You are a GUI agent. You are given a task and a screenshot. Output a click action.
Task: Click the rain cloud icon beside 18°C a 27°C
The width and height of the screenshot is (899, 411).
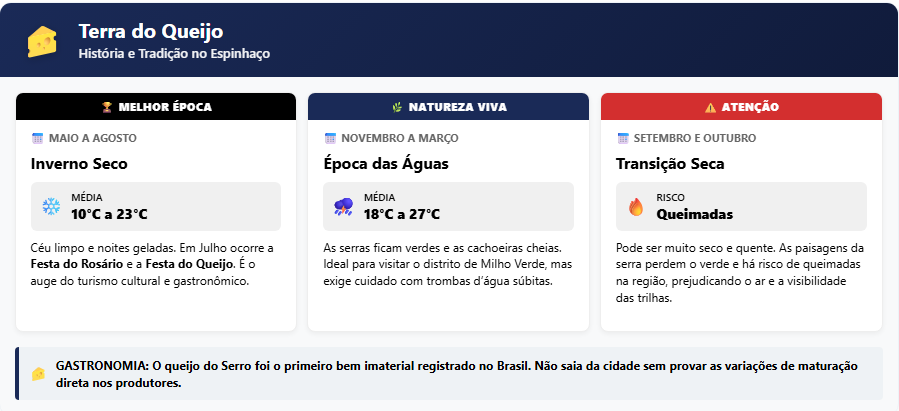[x=343, y=207]
